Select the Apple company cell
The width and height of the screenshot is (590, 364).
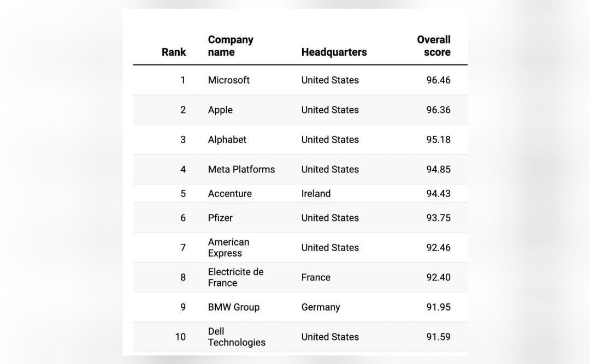(220, 110)
